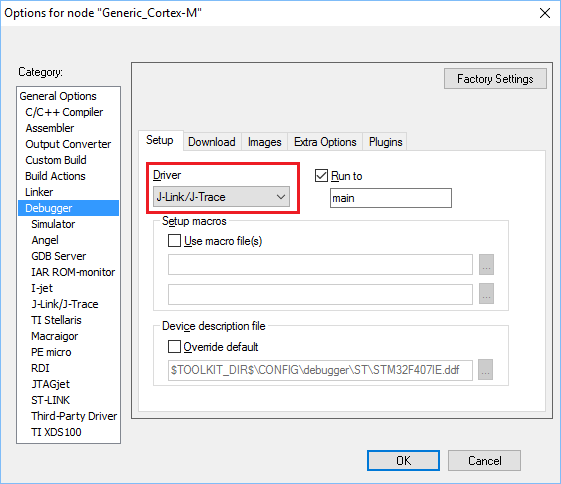Click the Run to main input field
The image size is (561, 484).
coord(391,198)
